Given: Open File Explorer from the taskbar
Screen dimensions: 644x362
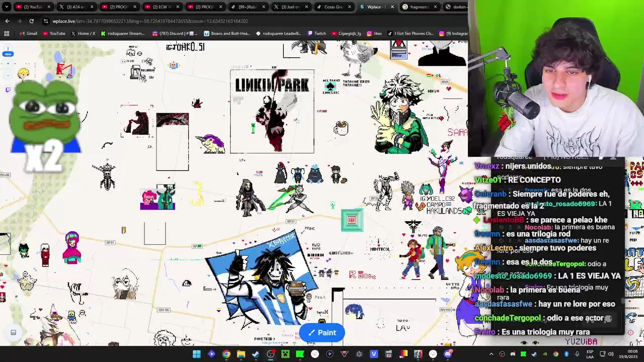Looking at the screenshot, I should coord(241,354).
